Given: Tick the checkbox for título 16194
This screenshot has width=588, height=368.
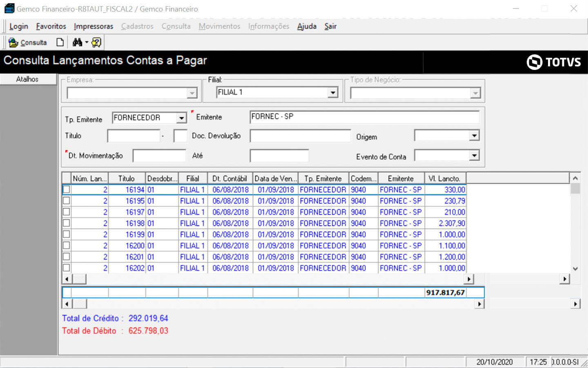Looking at the screenshot, I should tap(67, 190).
